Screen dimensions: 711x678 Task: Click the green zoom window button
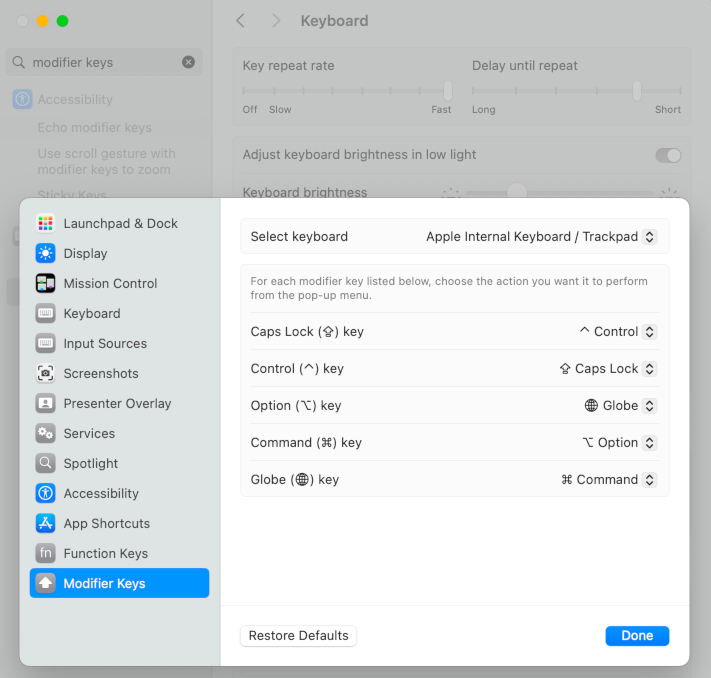click(63, 21)
